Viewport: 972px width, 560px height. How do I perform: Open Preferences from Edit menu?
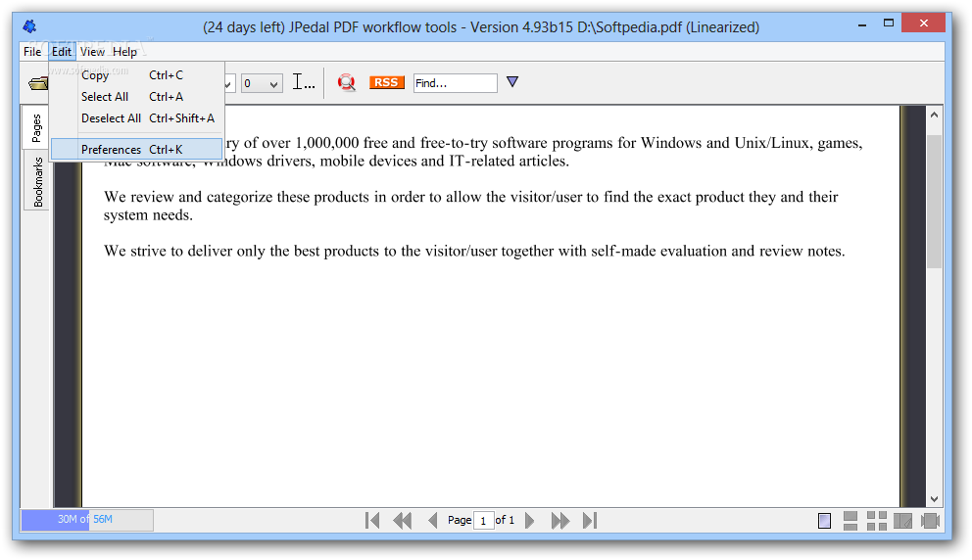coord(136,149)
